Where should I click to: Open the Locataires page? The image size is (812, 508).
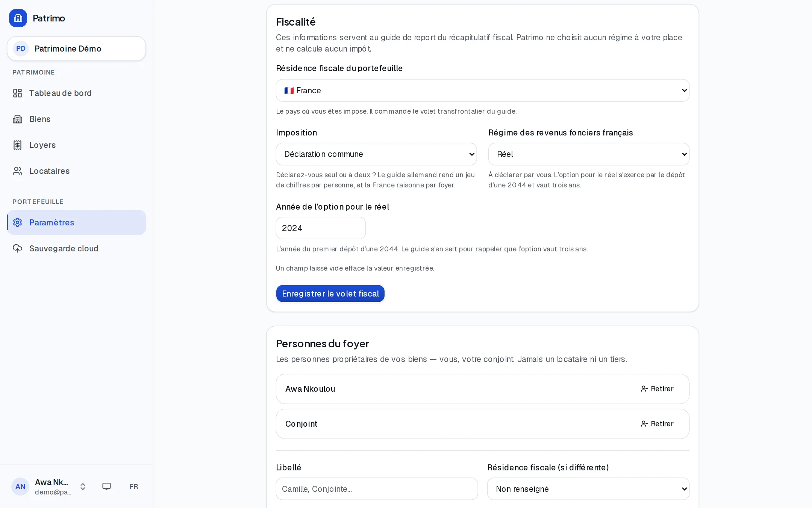(x=76, y=171)
